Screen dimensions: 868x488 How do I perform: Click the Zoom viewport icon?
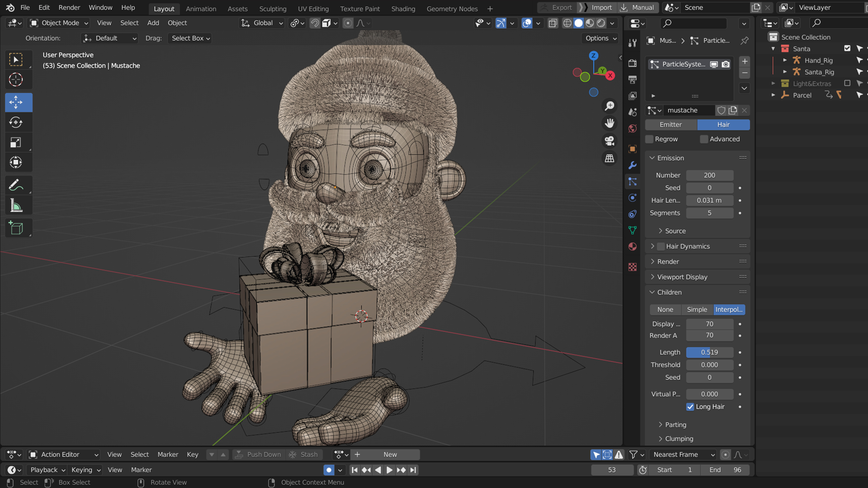click(609, 106)
